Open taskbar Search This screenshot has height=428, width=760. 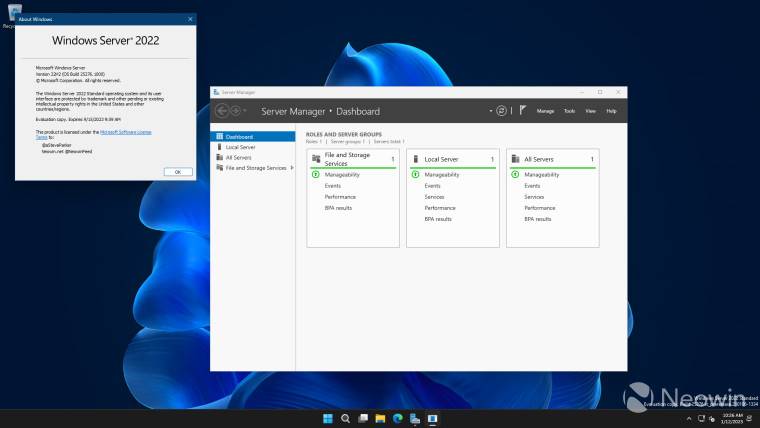(346, 418)
